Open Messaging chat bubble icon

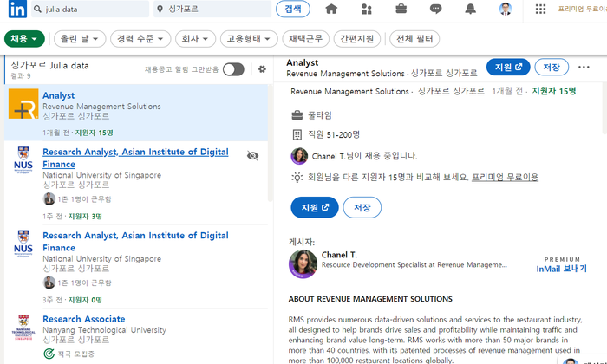436,9
